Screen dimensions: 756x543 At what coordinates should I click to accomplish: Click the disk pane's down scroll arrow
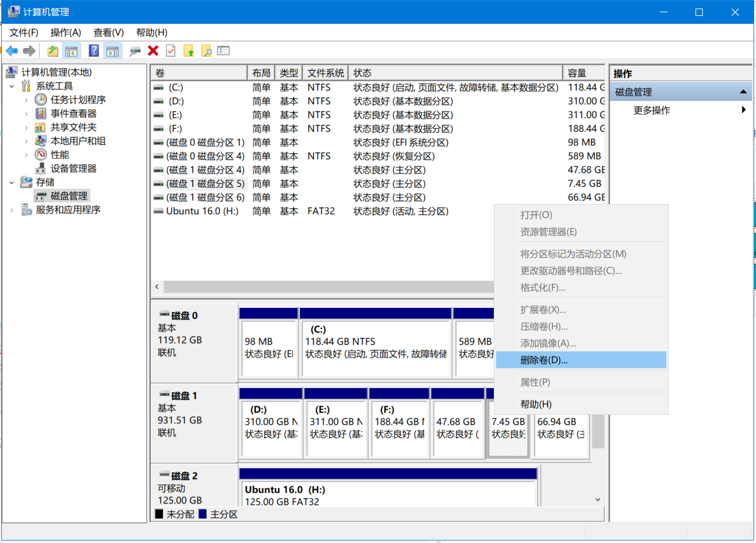pos(598,500)
